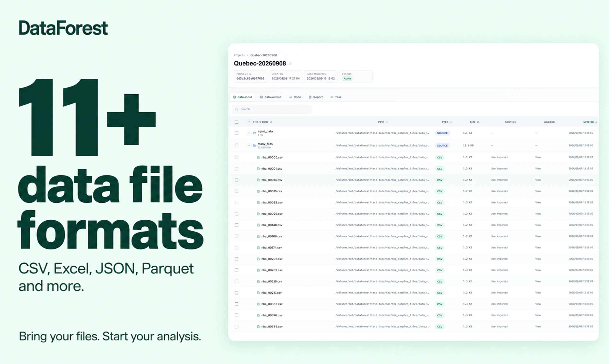Click the project ID value 6d5c3c05a0b77001
This screenshot has height=364, width=609.
pyautogui.click(x=250, y=79)
